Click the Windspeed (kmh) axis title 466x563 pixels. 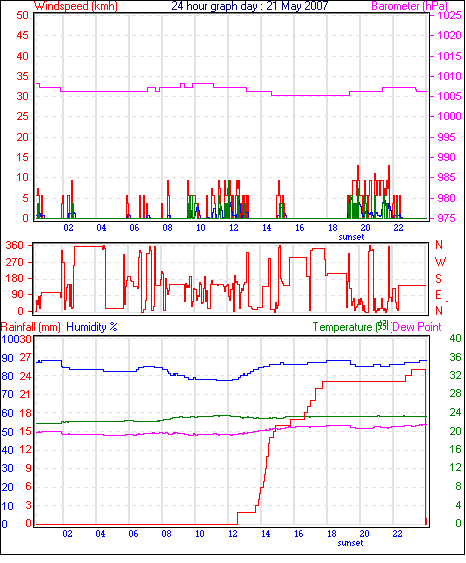(76, 6)
